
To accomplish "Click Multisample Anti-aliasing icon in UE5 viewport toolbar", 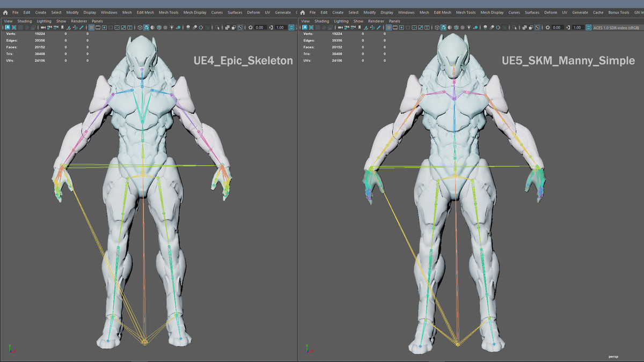I will pyautogui.click(x=498, y=27).
